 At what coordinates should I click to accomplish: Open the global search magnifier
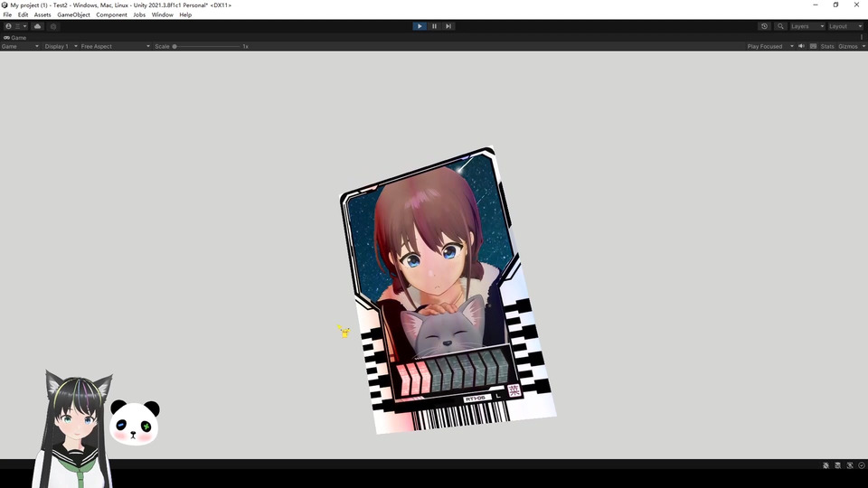click(x=780, y=26)
